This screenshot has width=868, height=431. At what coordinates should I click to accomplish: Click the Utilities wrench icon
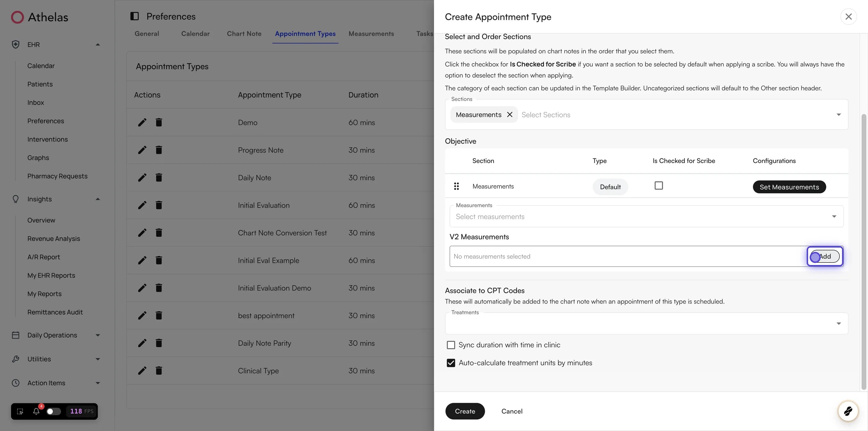click(15, 359)
